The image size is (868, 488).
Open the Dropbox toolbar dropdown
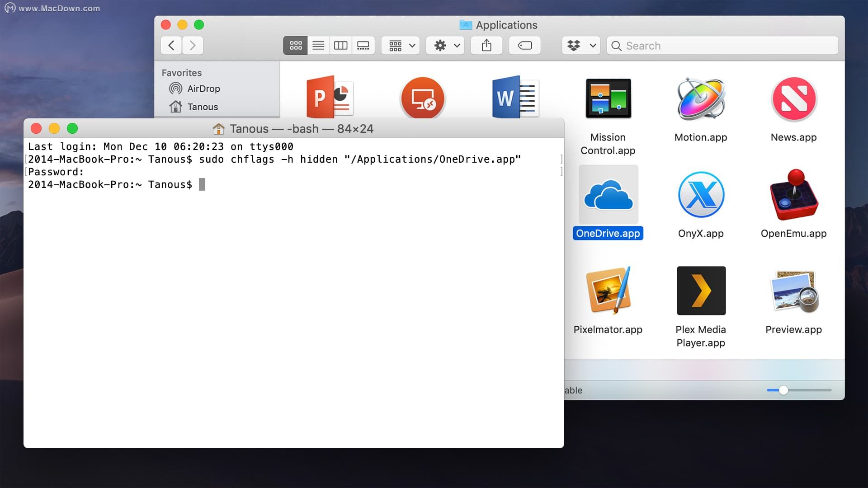point(581,46)
